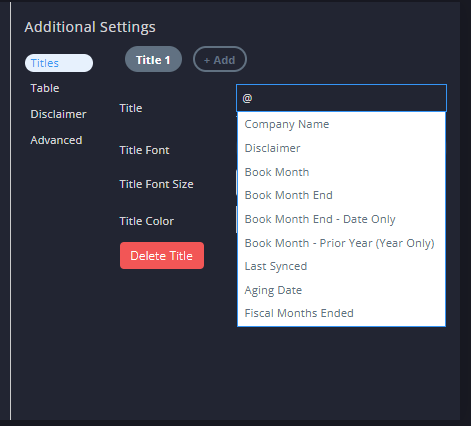Select the Book Month End suggestion
This screenshot has width=471, height=426.
click(x=341, y=195)
